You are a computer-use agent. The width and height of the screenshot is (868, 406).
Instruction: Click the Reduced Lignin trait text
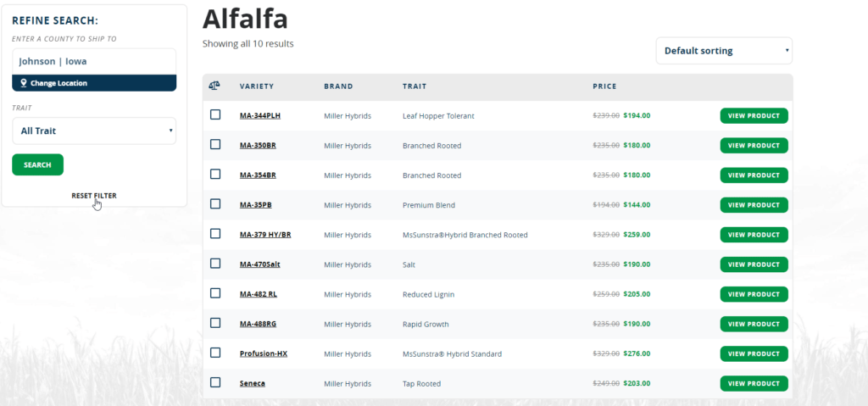click(x=428, y=295)
